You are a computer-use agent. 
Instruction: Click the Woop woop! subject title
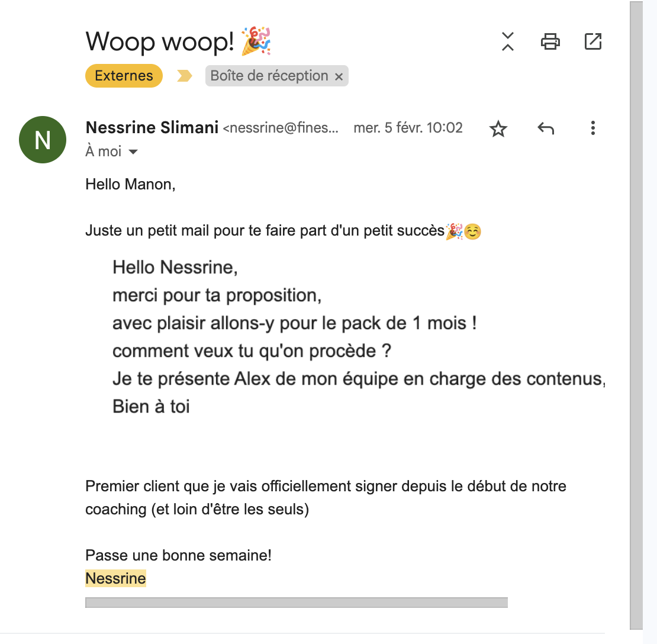(x=160, y=41)
